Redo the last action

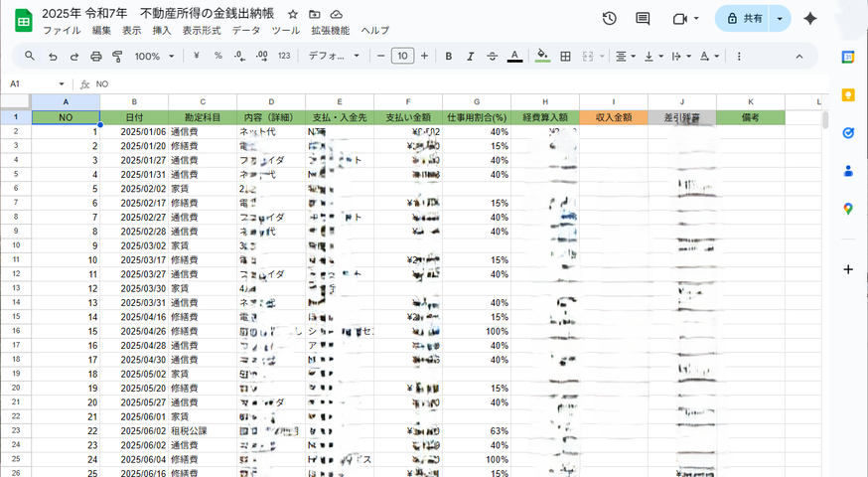pyautogui.click(x=74, y=56)
